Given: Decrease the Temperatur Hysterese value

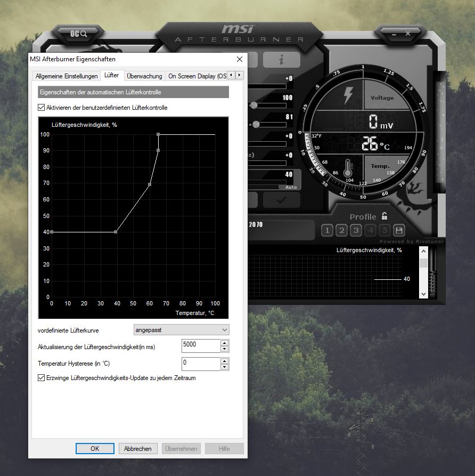Looking at the screenshot, I should (x=225, y=367).
